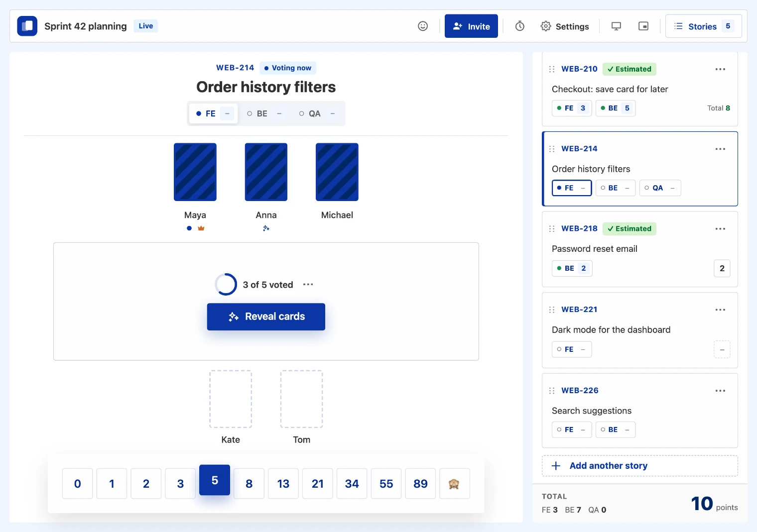The image size is (757, 532).
Task: Open the more options menu for WEB-218
Action: point(720,229)
